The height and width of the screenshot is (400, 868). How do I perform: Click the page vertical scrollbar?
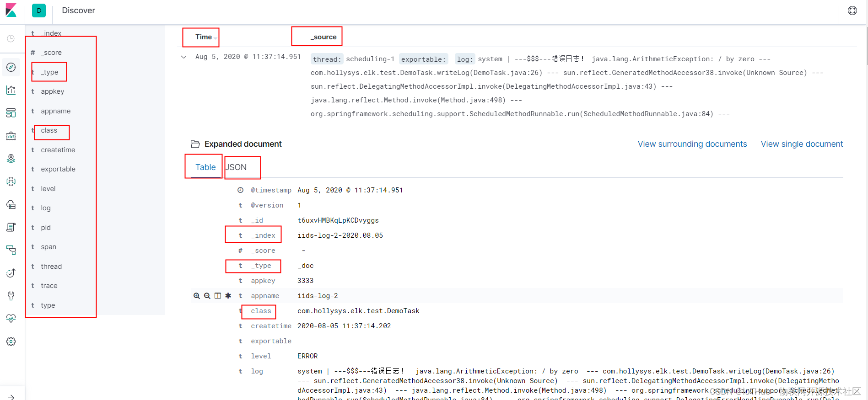866,46
